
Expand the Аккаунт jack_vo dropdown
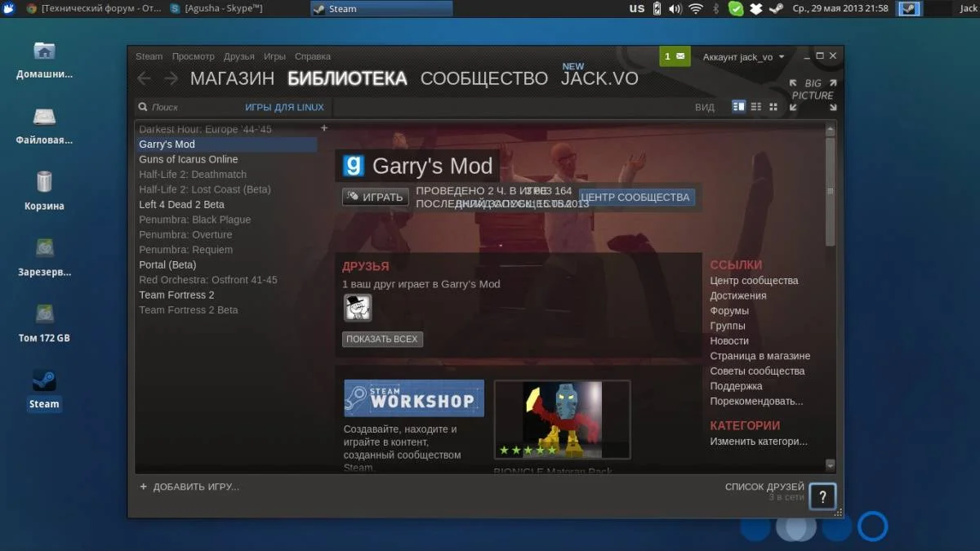pyautogui.click(x=743, y=57)
